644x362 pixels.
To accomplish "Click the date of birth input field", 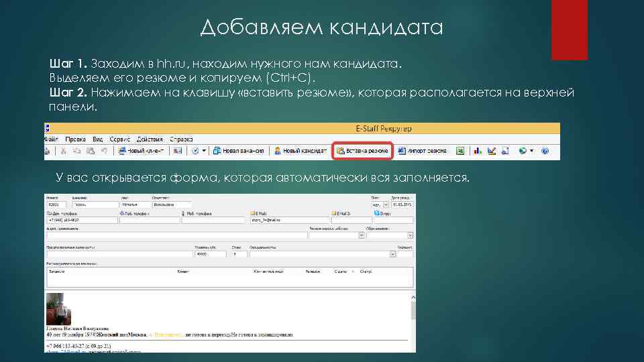I will tap(402, 204).
